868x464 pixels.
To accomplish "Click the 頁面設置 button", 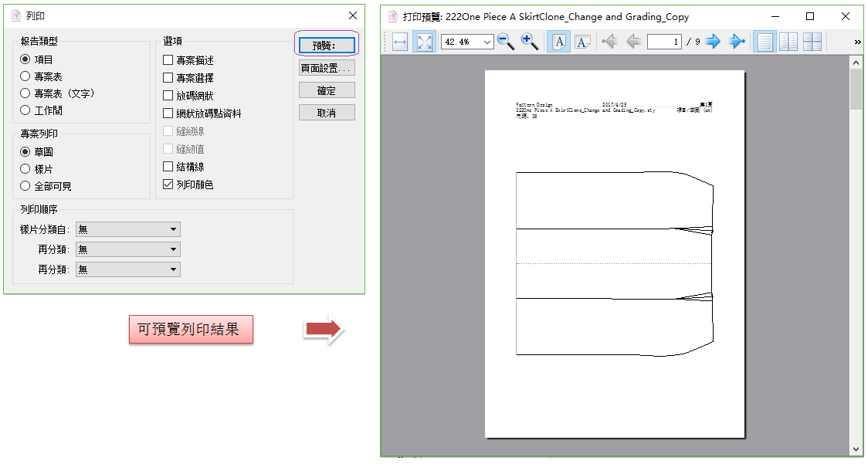I will click(327, 69).
